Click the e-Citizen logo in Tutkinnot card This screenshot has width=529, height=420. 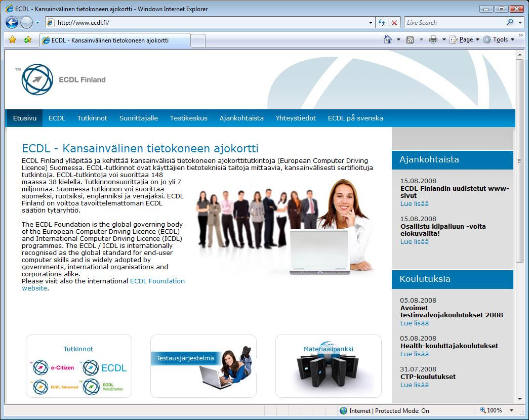pos(53,368)
